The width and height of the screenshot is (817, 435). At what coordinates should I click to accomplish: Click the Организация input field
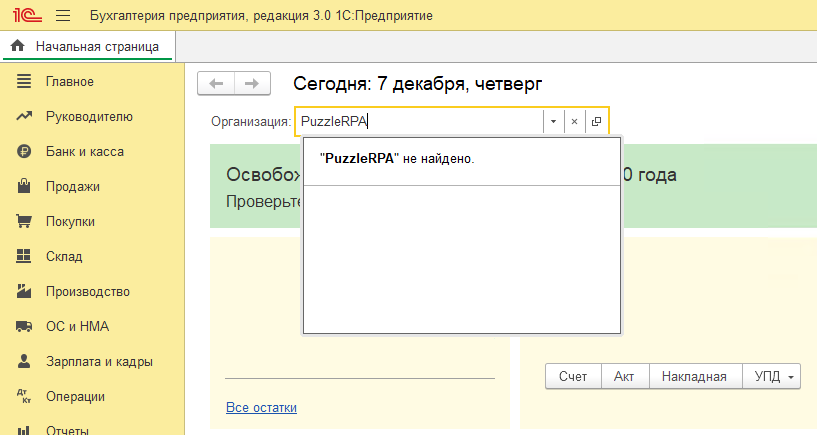click(x=420, y=121)
